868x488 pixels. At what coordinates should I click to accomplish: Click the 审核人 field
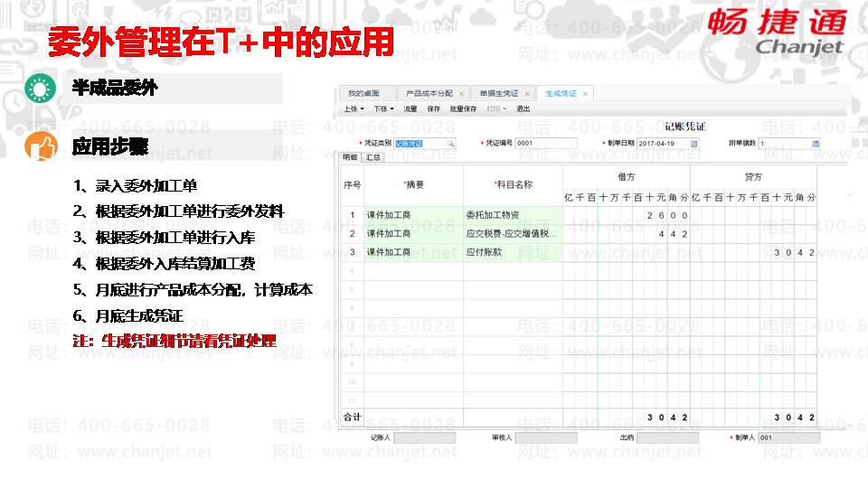pos(546,437)
